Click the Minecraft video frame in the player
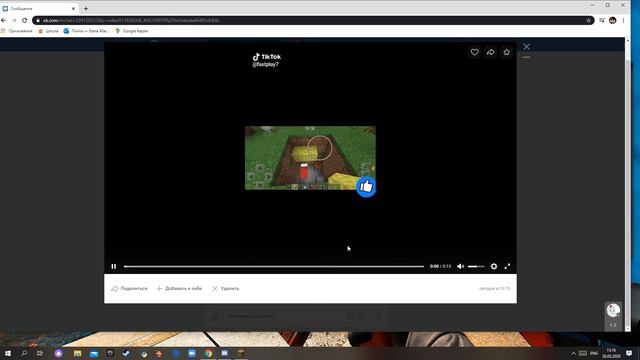The height and width of the screenshot is (360, 640). tap(310, 158)
